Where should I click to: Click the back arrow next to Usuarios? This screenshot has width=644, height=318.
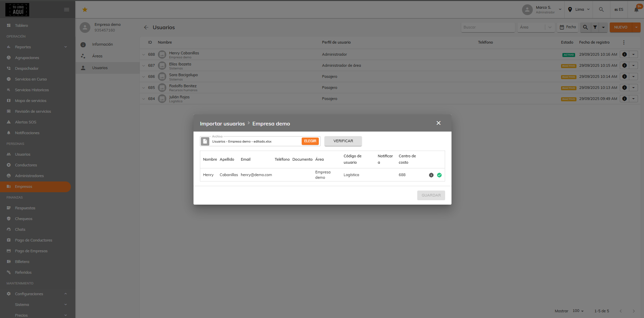pos(146,28)
